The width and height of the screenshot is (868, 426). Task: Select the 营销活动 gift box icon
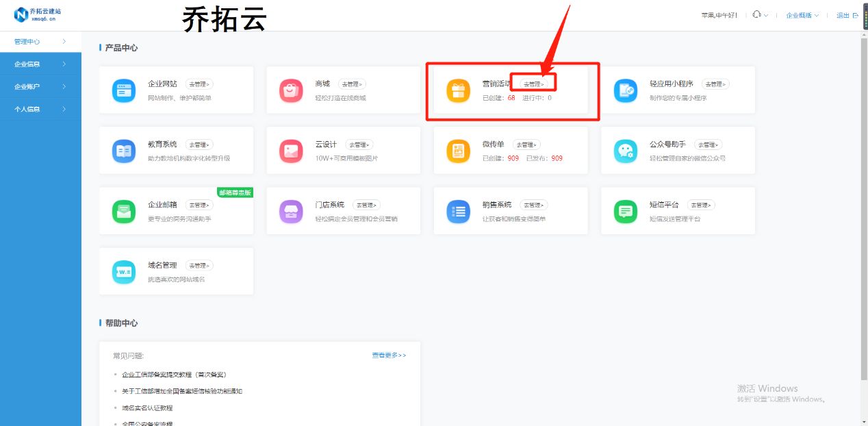(458, 90)
